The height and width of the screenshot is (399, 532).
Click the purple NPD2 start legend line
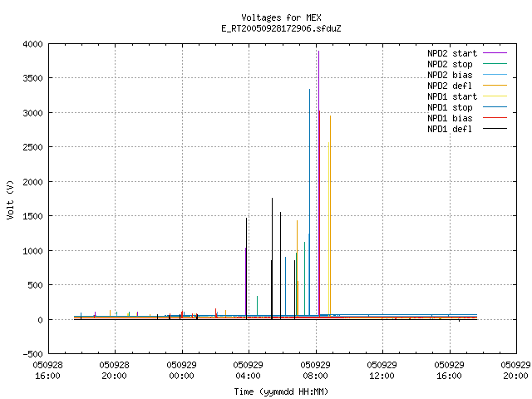pyautogui.click(x=495, y=53)
